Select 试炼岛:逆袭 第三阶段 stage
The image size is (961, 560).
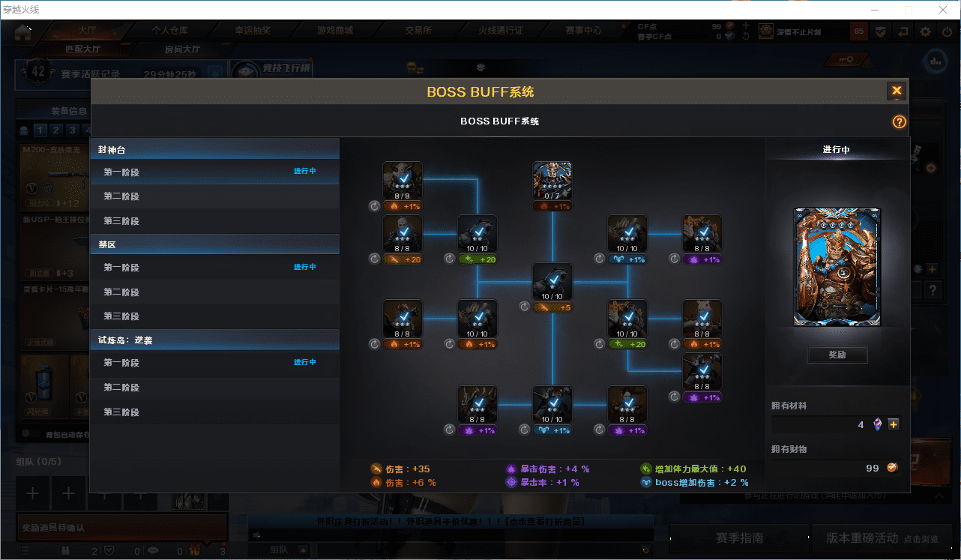coord(214,412)
